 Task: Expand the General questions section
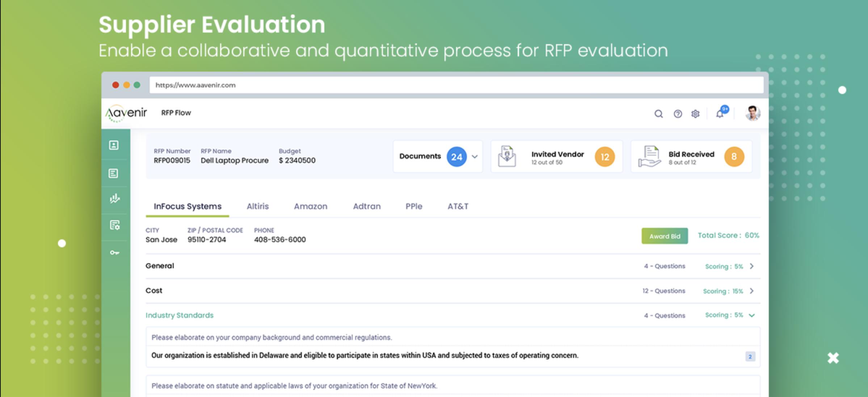point(752,266)
